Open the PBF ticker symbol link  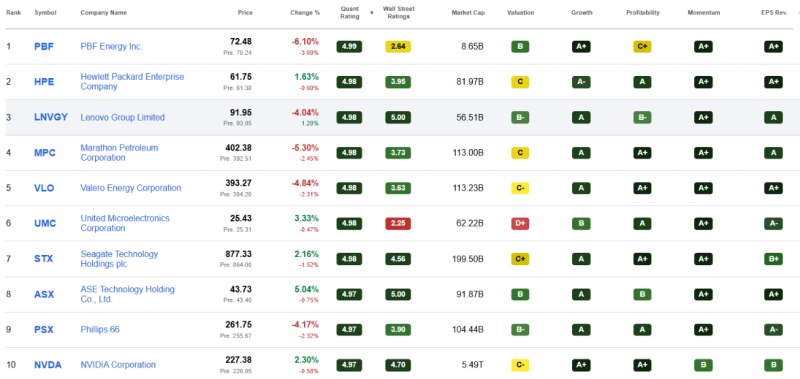click(44, 46)
